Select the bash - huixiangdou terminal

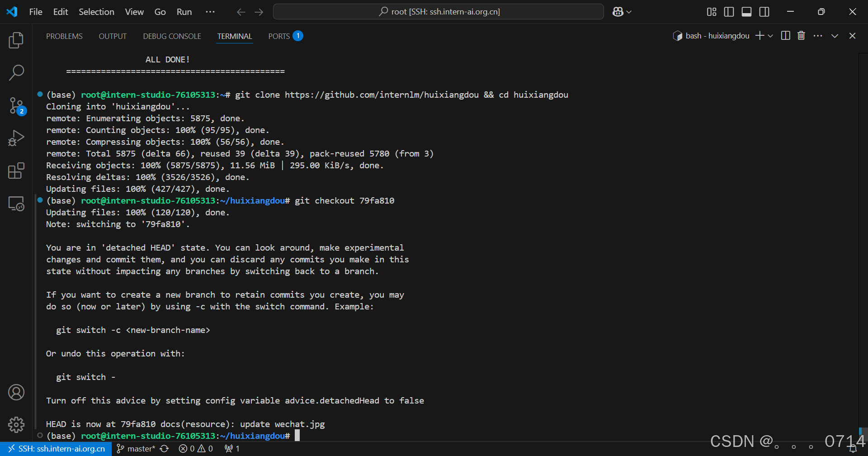point(711,36)
